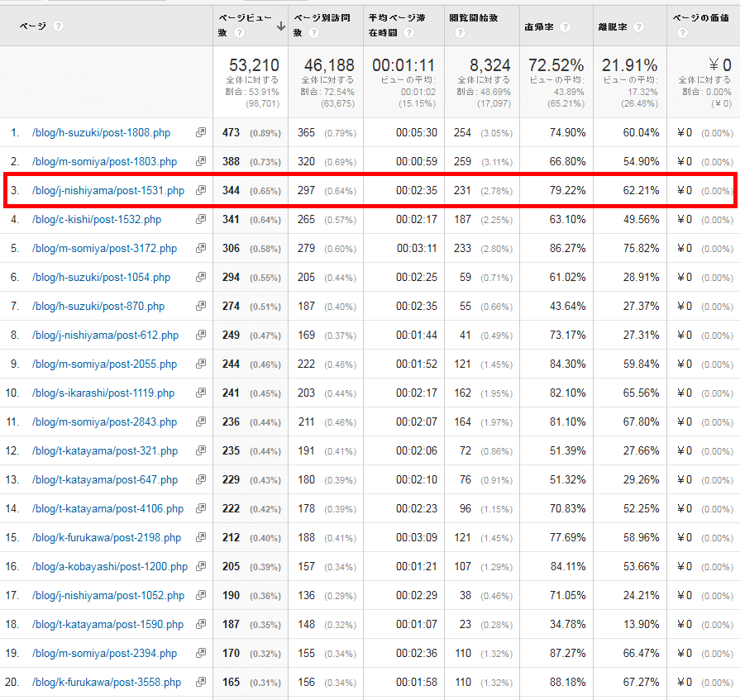The height and width of the screenshot is (700, 740).
Task: Click help icon beside 平均ページ滞在時間 header
Action: [x=408, y=33]
